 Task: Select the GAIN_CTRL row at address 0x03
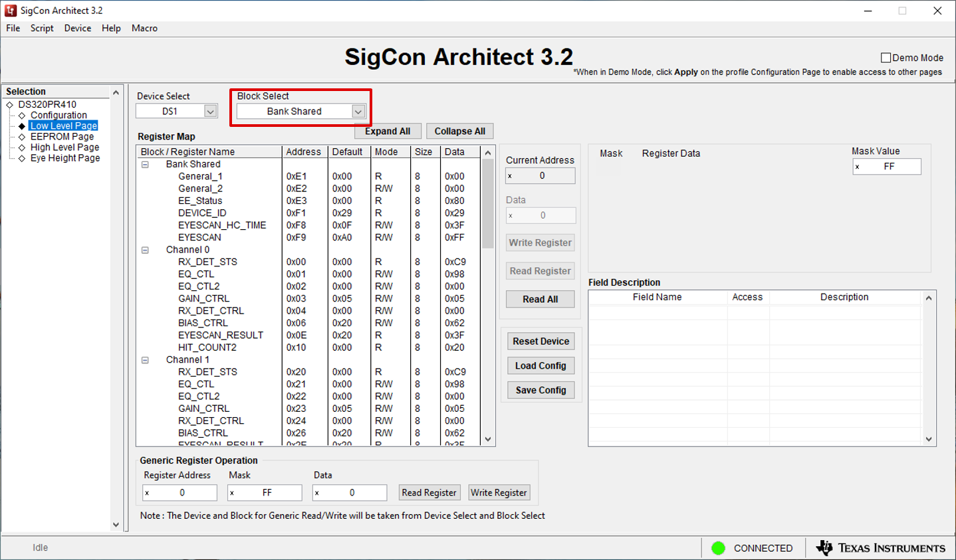point(309,298)
